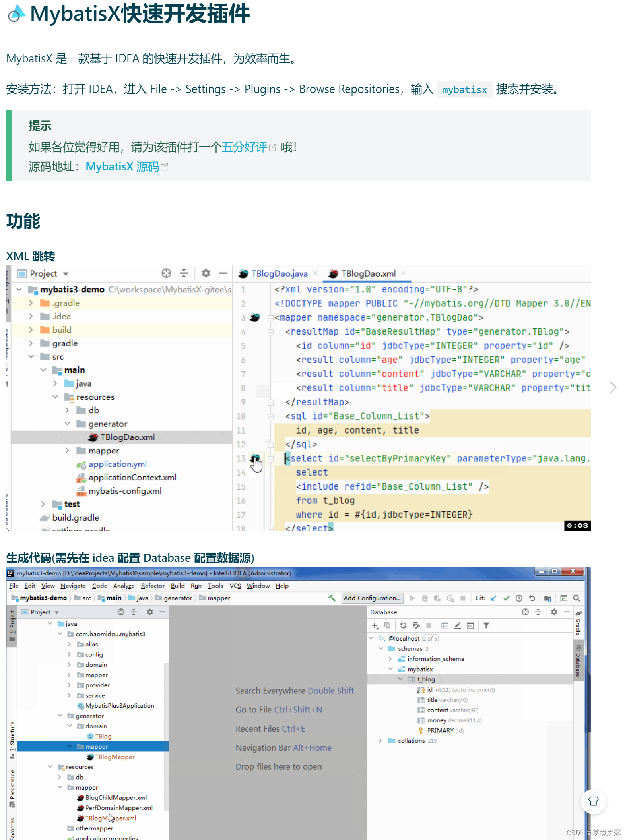Click the floating shirt theme button
This screenshot has width=627, height=840.
pyautogui.click(x=593, y=801)
